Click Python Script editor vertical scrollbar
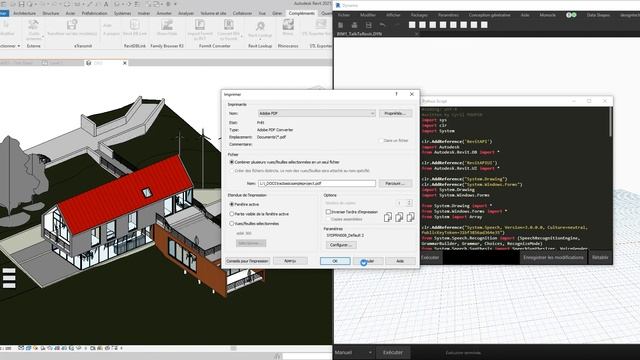The height and width of the screenshot is (360, 640). [611, 122]
